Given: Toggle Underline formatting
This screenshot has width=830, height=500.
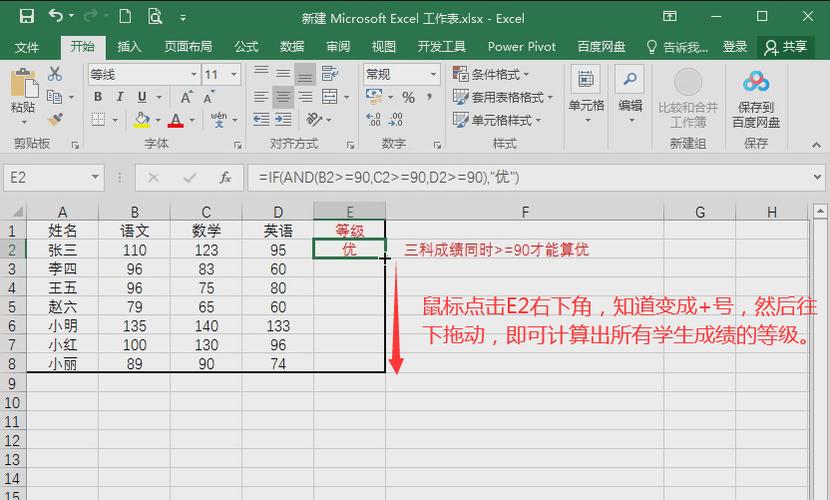Looking at the screenshot, I should (x=142, y=97).
